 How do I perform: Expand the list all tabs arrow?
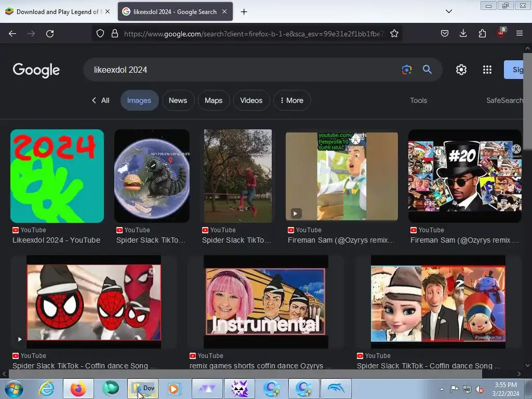448,11
